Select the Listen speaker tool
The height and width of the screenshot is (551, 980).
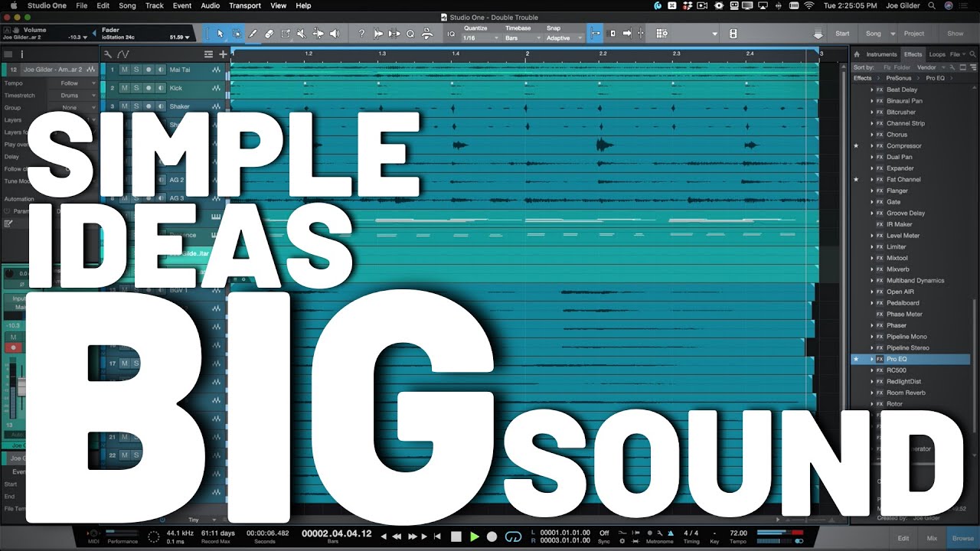(x=335, y=34)
